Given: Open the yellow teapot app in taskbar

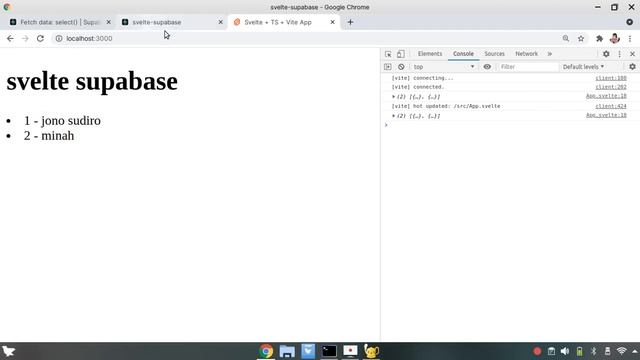Looking at the screenshot, I should pyautogui.click(x=371, y=351).
